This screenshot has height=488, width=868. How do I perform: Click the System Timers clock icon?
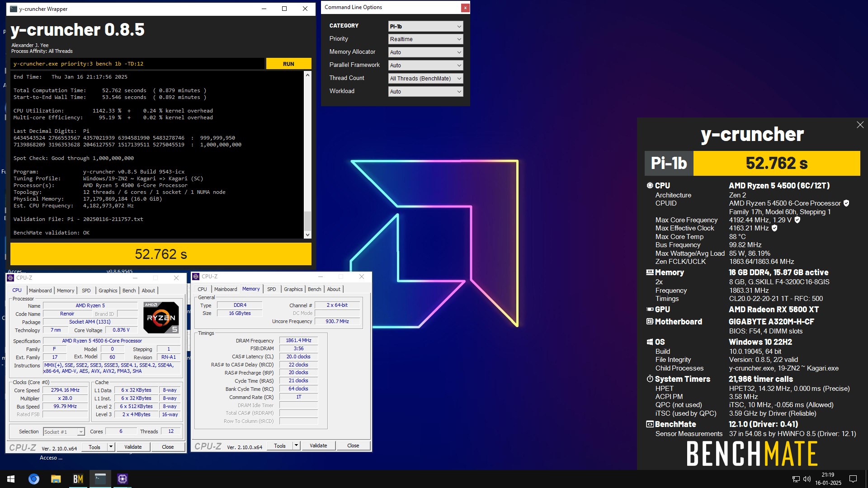click(x=650, y=379)
